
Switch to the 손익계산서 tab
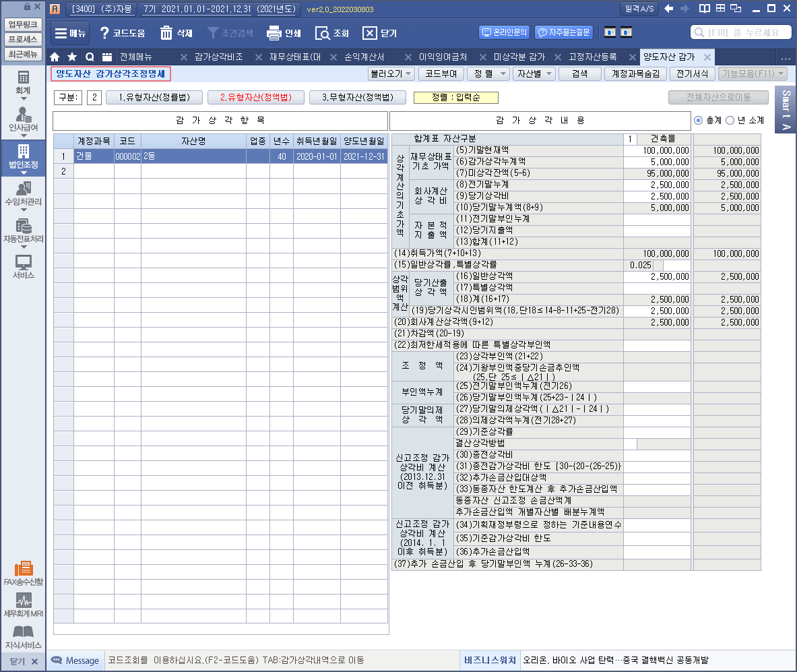(x=364, y=57)
